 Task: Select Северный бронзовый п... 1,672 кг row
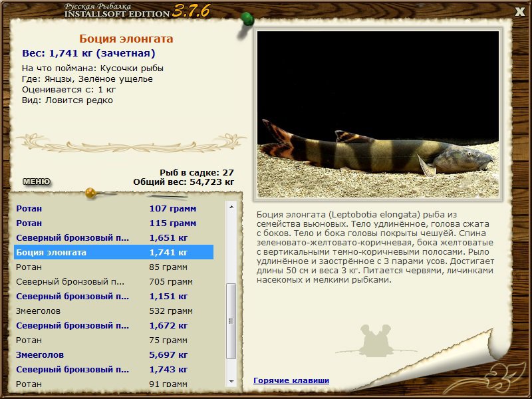(114, 325)
